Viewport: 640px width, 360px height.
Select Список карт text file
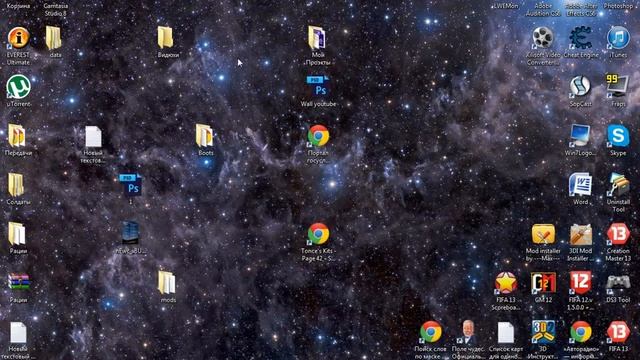coord(505,333)
